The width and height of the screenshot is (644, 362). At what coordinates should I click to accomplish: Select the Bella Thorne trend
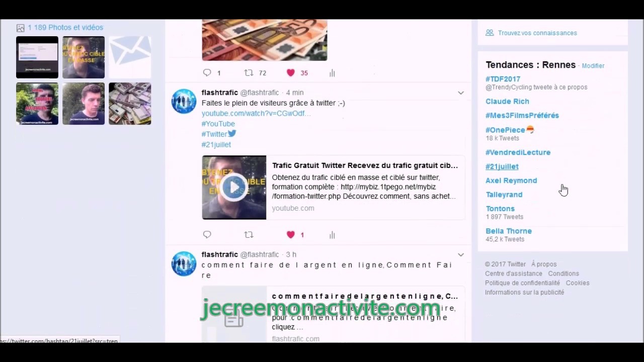[x=508, y=231]
